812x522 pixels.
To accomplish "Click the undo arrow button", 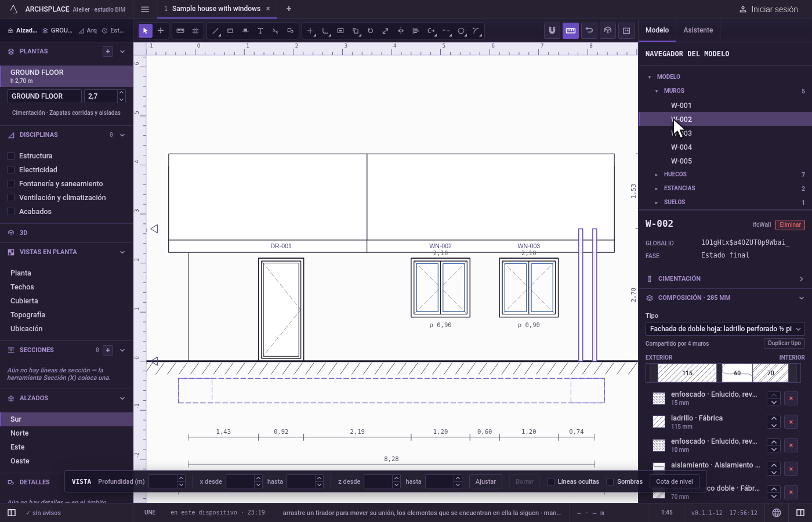I will point(589,31).
